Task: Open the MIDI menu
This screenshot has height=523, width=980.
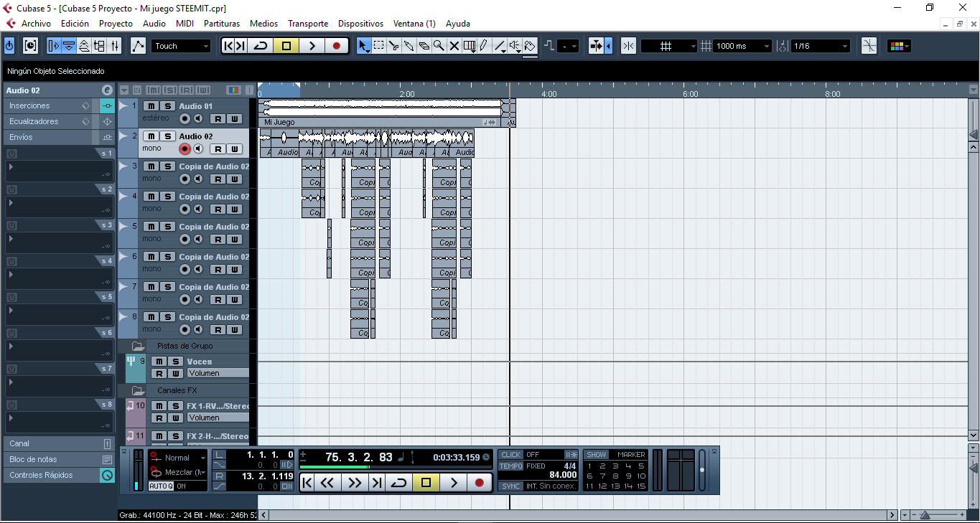Action: 185,24
